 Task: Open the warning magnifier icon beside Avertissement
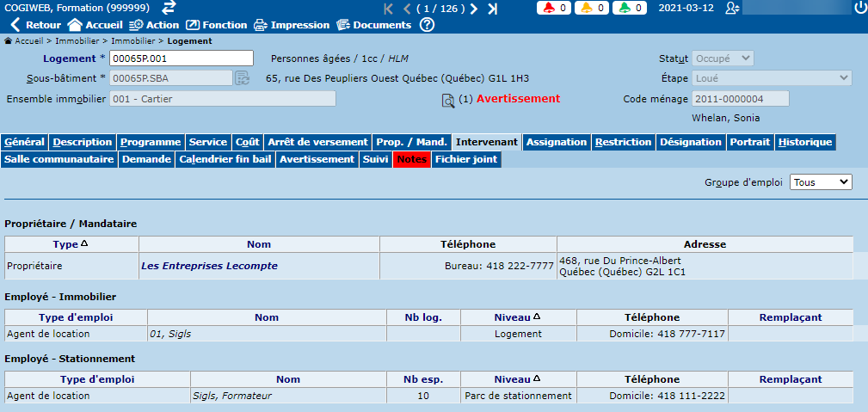(447, 100)
